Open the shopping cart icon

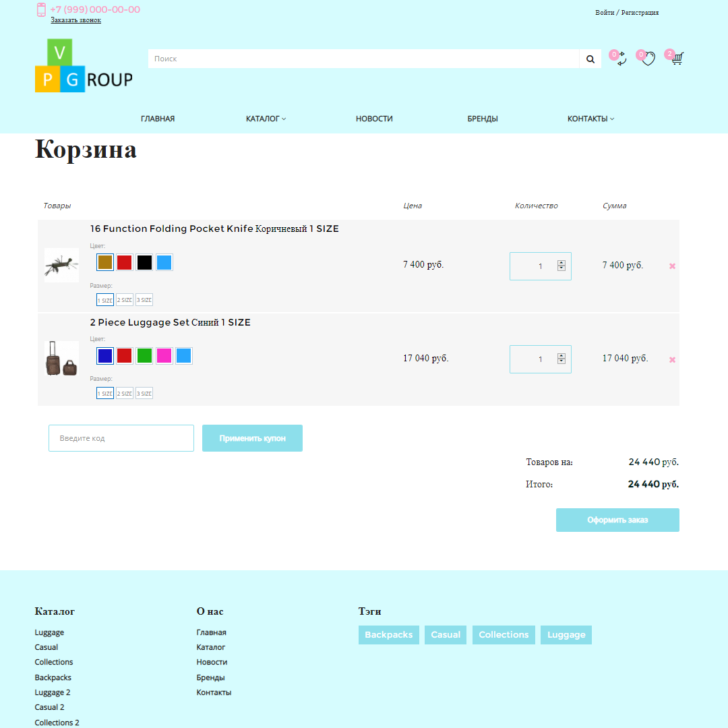tap(677, 59)
